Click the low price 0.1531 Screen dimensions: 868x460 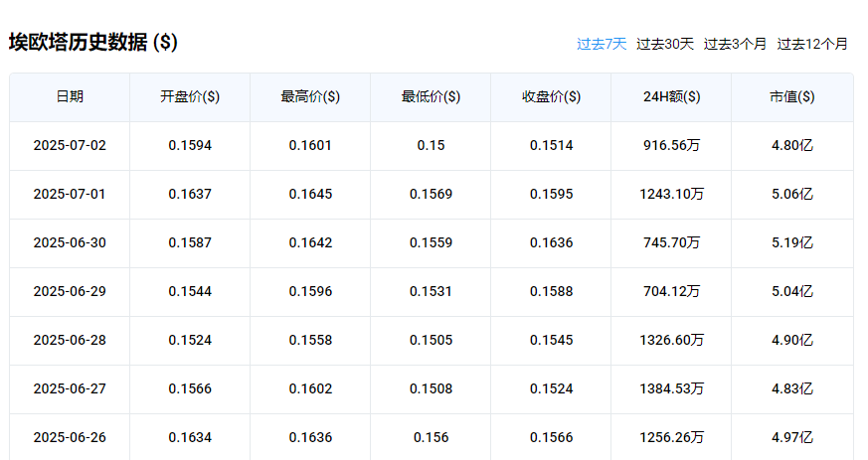tap(431, 291)
